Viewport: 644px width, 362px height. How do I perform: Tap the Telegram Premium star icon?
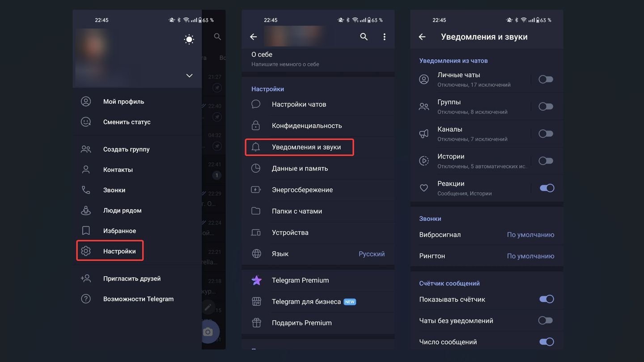coord(256,280)
